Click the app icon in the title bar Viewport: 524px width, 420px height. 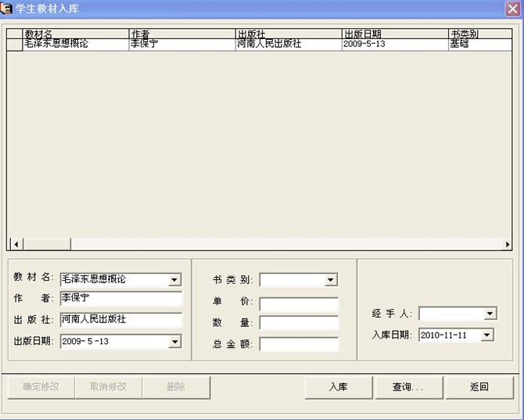6,9
